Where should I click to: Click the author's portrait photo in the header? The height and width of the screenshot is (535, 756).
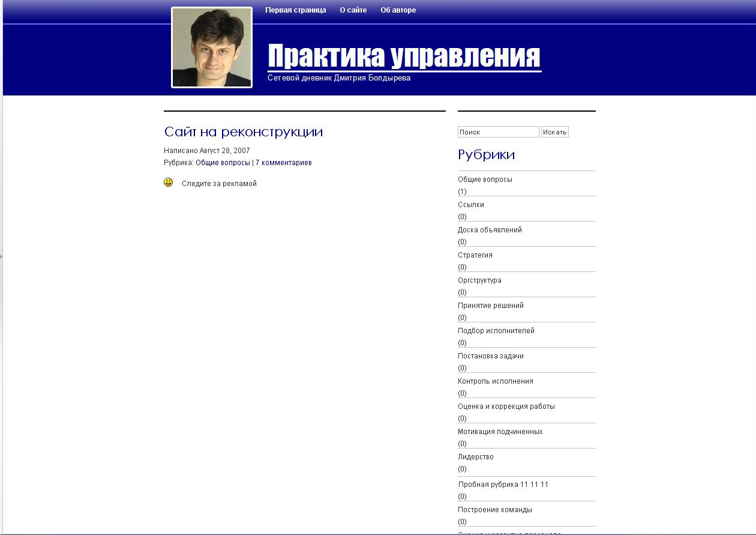pyautogui.click(x=211, y=49)
